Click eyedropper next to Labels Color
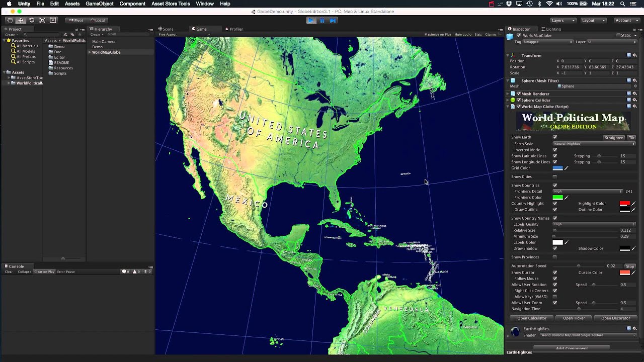This screenshot has height=362, width=644. coord(567,242)
